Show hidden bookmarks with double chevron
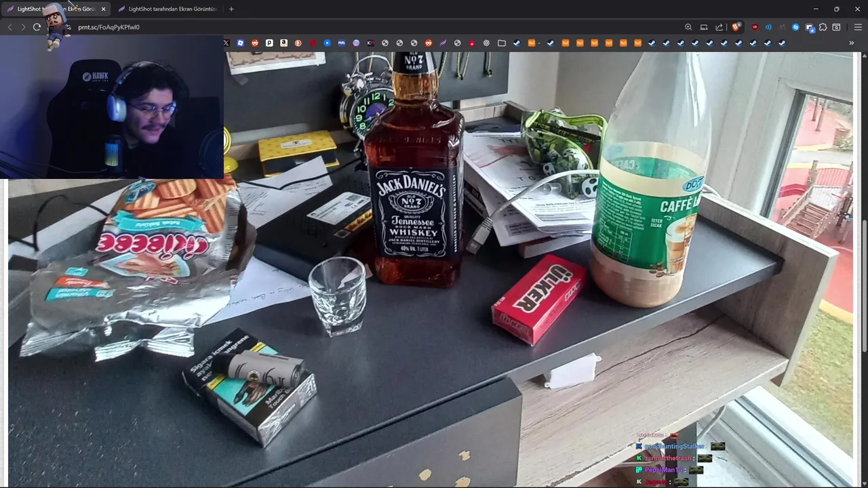The height and width of the screenshot is (488, 868). (852, 43)
